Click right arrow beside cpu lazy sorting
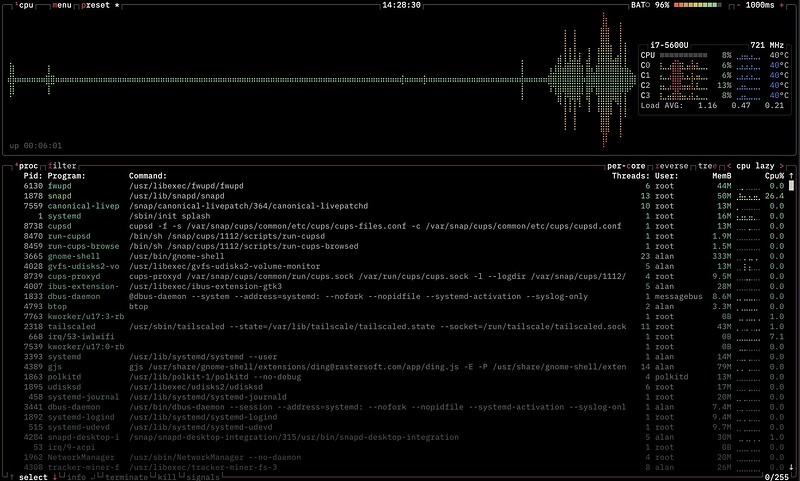This screenshot has width=800, height=481. pos(783,165)
